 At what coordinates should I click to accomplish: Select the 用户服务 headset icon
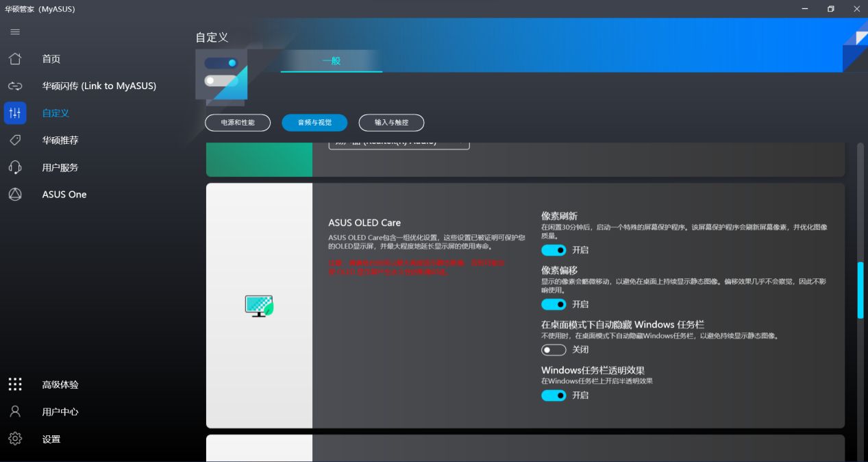pyautogui.click(x=14, y=167)
